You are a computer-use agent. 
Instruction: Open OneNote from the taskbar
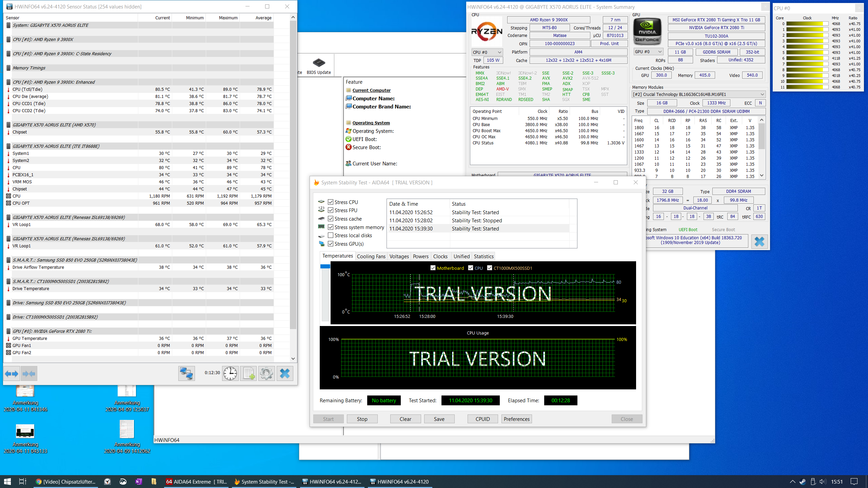[x=139, y=482]
